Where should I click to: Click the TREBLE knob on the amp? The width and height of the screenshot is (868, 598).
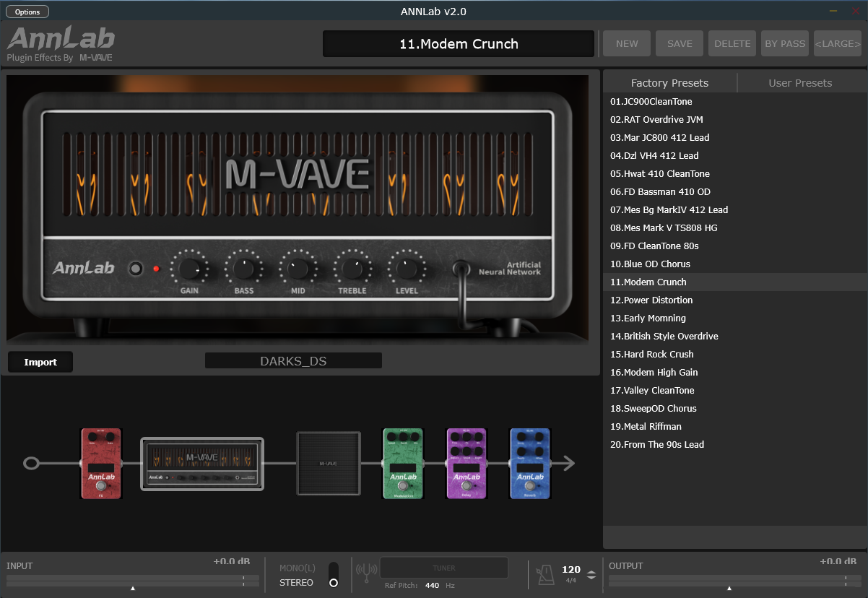(x=352, y=269)
